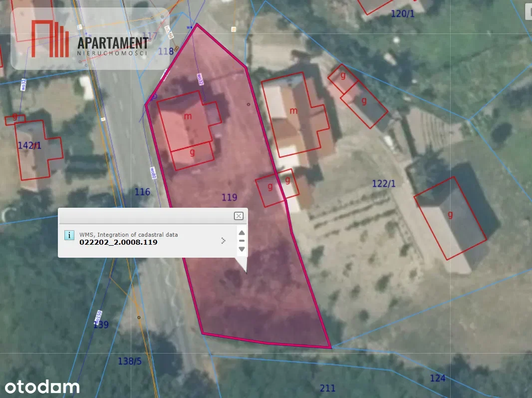
Task: Expand parcel details with right chevron
Action: click(223, 241)
